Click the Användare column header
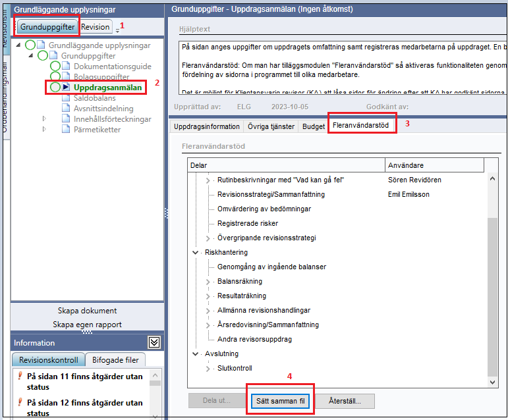The image size is (508, 420). [x=434, y=165]
